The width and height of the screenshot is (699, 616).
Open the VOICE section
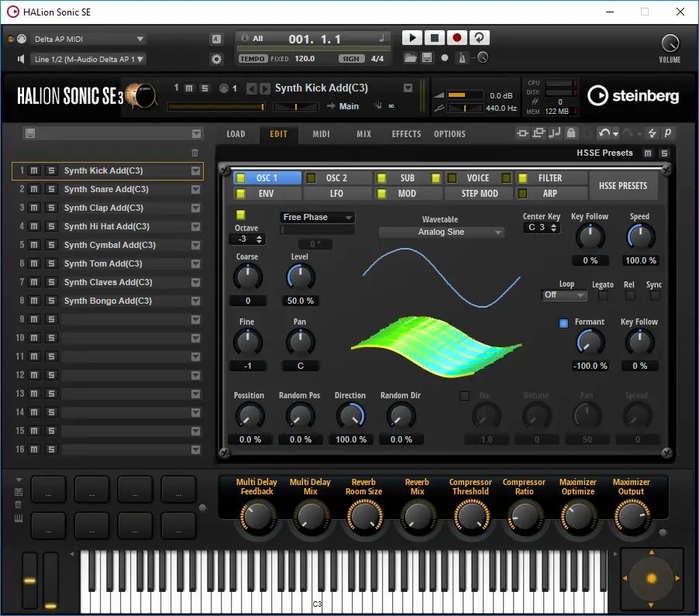(478, 178)
